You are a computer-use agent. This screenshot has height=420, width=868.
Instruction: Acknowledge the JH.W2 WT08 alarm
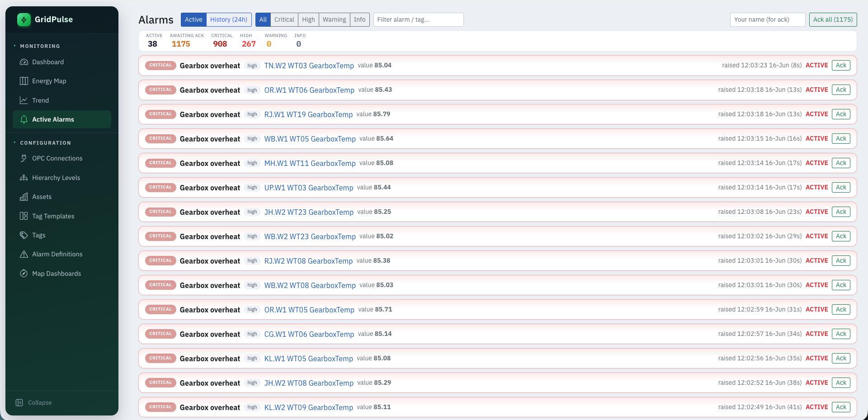click(841, 383)
